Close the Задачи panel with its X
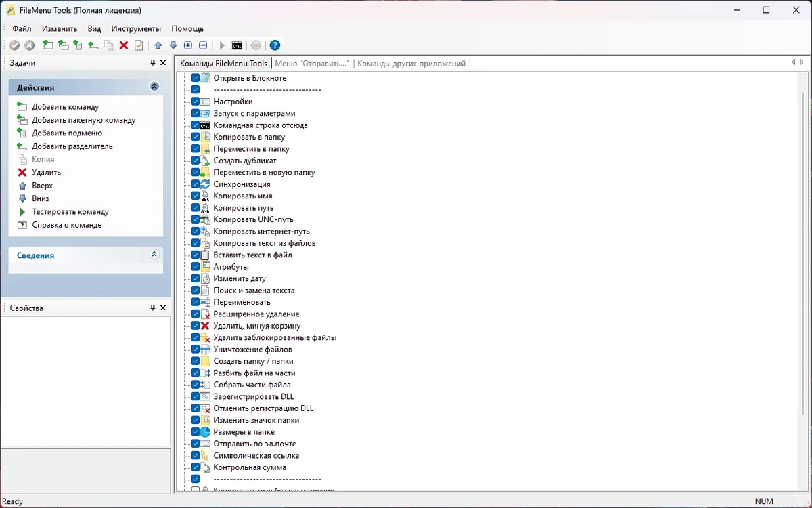The height and width of the screenshot is (508, 812). 163,62
